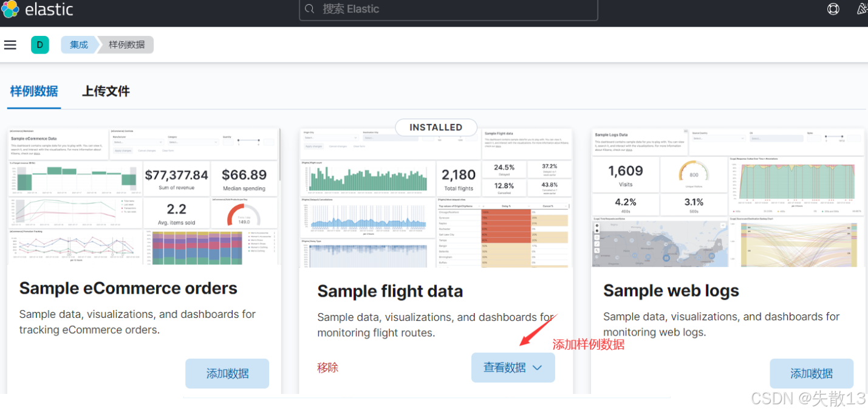Open the hamburger navigation menu

click(x=10, y=45)
